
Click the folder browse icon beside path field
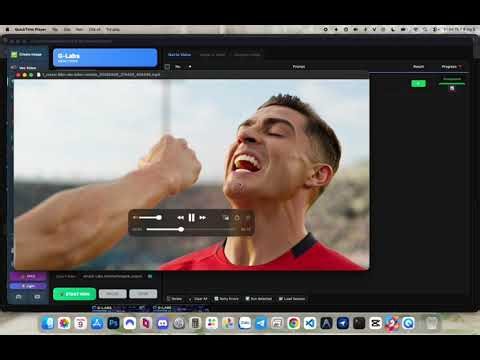coord(150,276)
